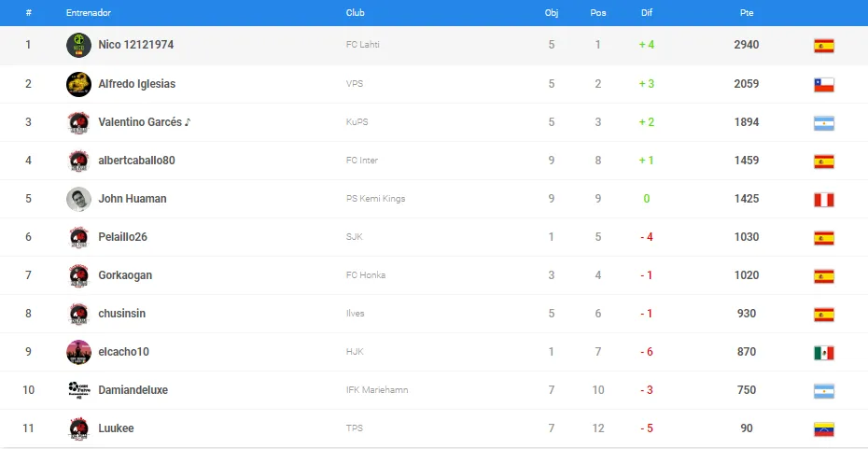The image size is (868, 449).
Task: Sort by the Pos column header
Action: pos(598,13)
